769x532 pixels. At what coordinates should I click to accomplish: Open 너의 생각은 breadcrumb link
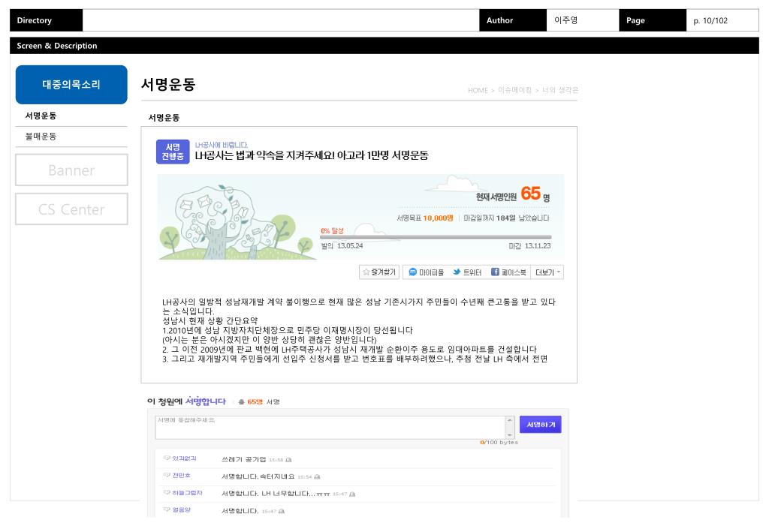pos(560,90)
